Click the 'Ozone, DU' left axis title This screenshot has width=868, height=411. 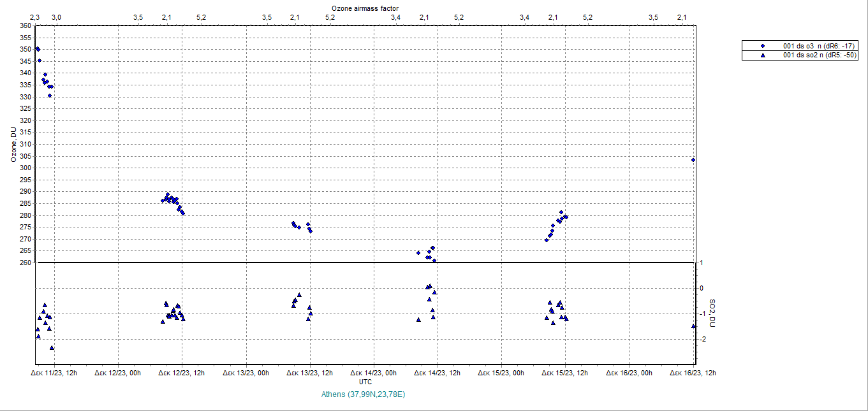pyautogui.click(x=13, y=145)
